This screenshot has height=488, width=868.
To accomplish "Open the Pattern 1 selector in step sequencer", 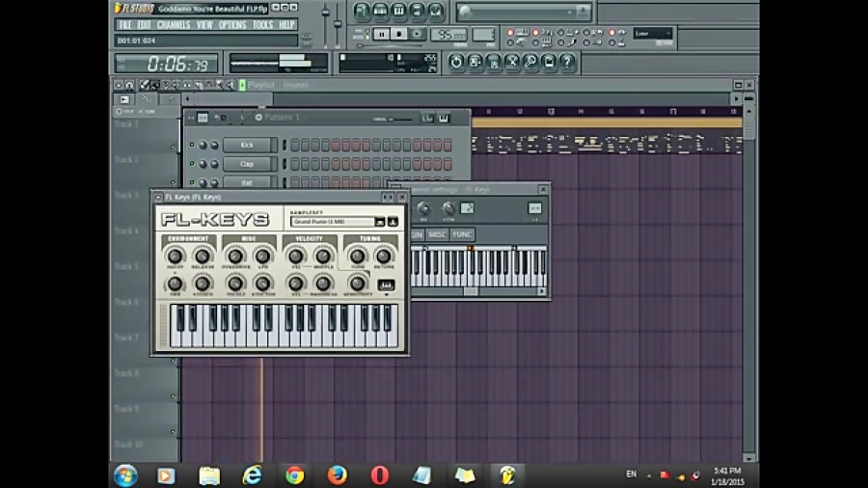I will point(283,118).
